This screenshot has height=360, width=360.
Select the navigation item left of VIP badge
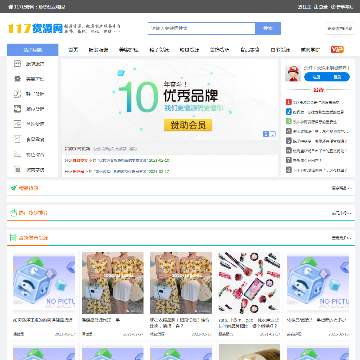tap(310, 50)
